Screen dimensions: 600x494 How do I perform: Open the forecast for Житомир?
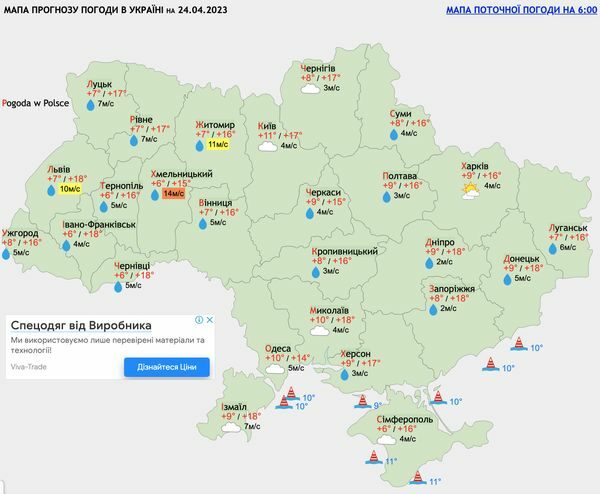[x=215, y=125]
